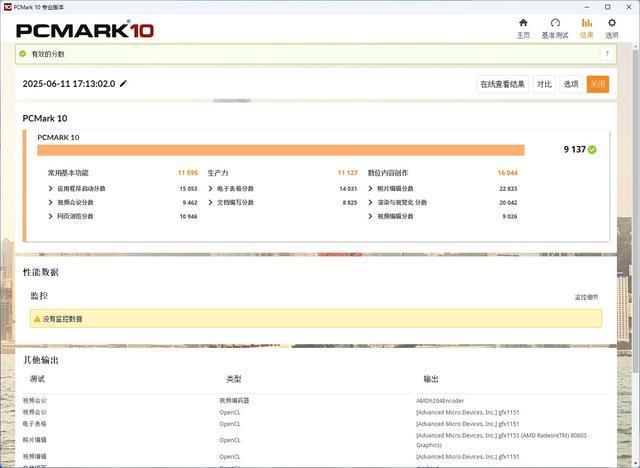Click the Test (测试) column header
640x468 pixels.
[37, 379]
